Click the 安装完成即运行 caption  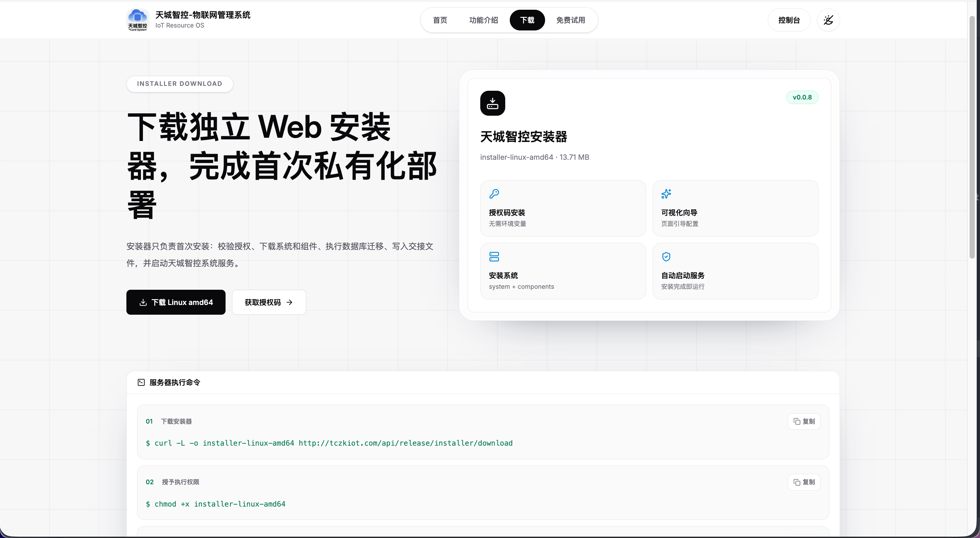(682, 287)
